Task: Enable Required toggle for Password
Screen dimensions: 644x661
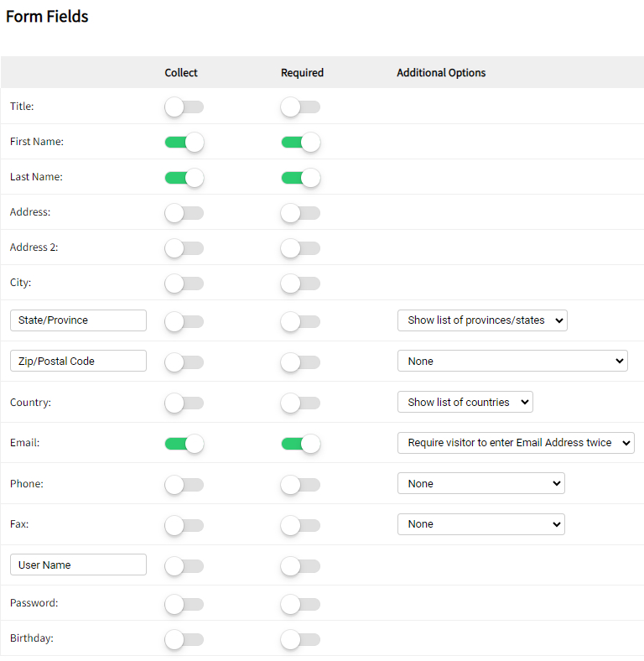Action: pos(300,604)
